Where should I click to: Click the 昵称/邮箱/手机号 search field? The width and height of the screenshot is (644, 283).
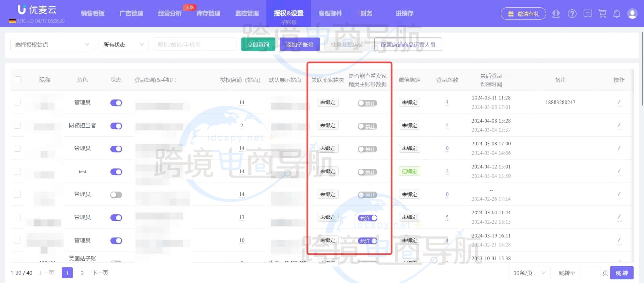pyautogui.click(x=195, y=45)
